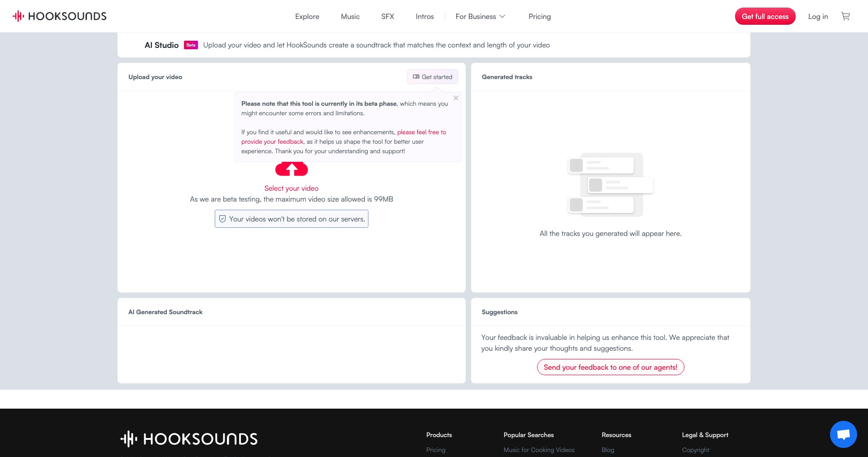The width and height of the screenshot is (868, 457).
Task: Click the empty tracks placeholder illustration
Action: (x=610, y=185)
